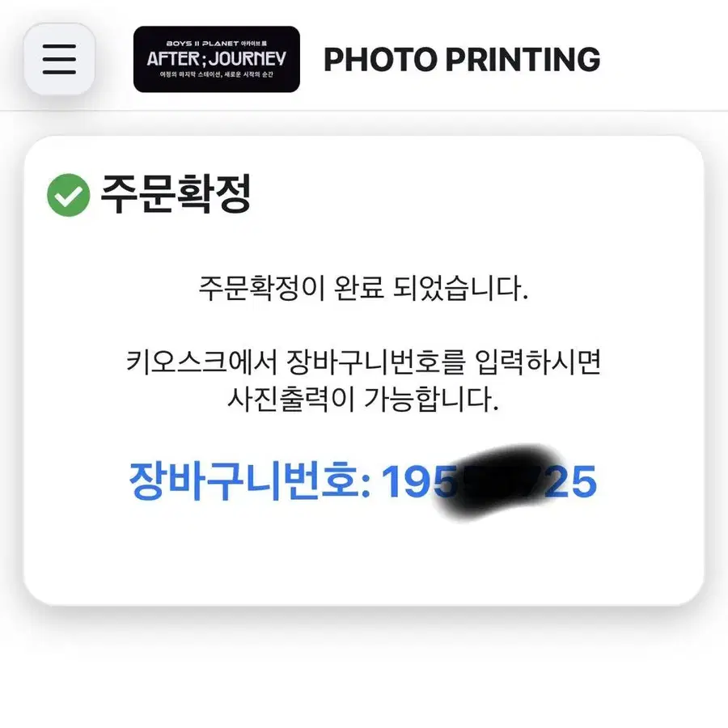Select the 주문확정 heading
Image resolution: width=728 pixels, height=728 pixels.
point(176,193)
